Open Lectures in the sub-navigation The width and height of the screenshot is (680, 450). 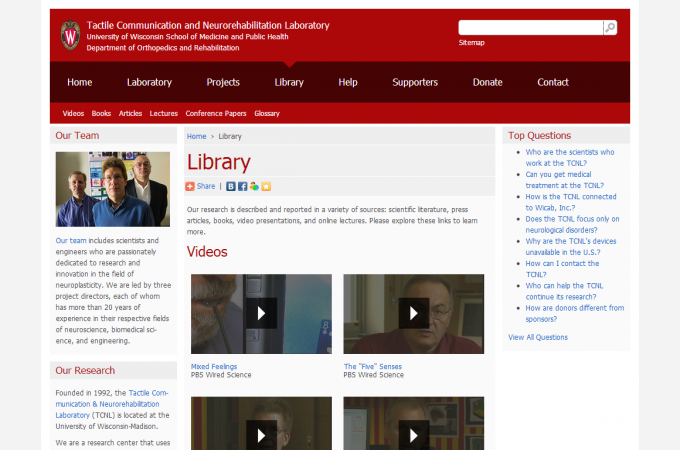coord(163,114)
